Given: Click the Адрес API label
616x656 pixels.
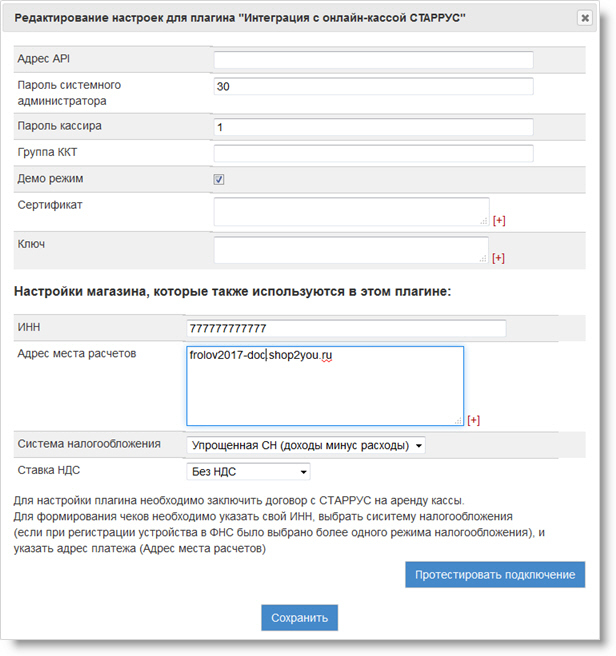Looking at the screenshot, I should pos(44,59).
